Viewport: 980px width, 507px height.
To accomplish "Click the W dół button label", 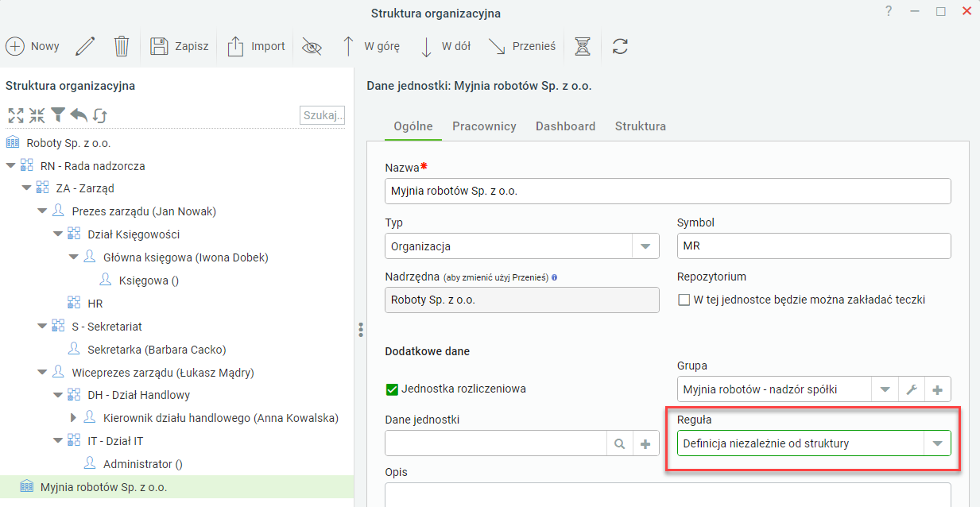I will click(456, 46).
